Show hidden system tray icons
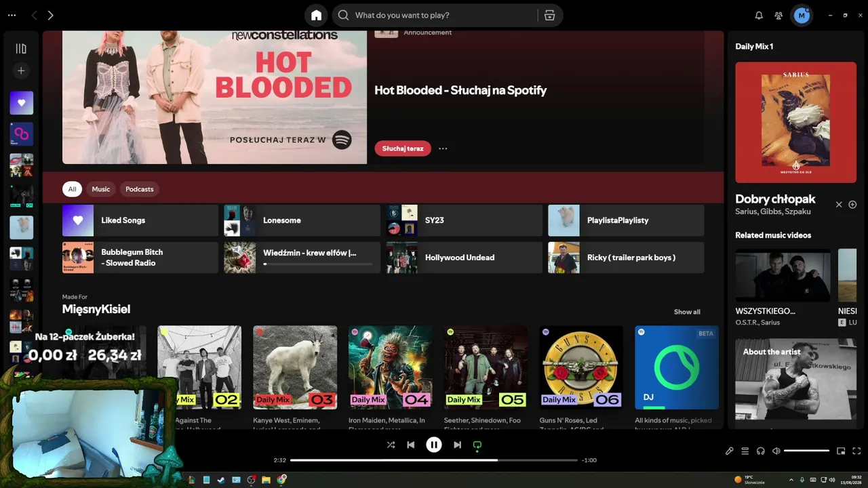Viewport: 868px width, 488px height. (792, 480)
